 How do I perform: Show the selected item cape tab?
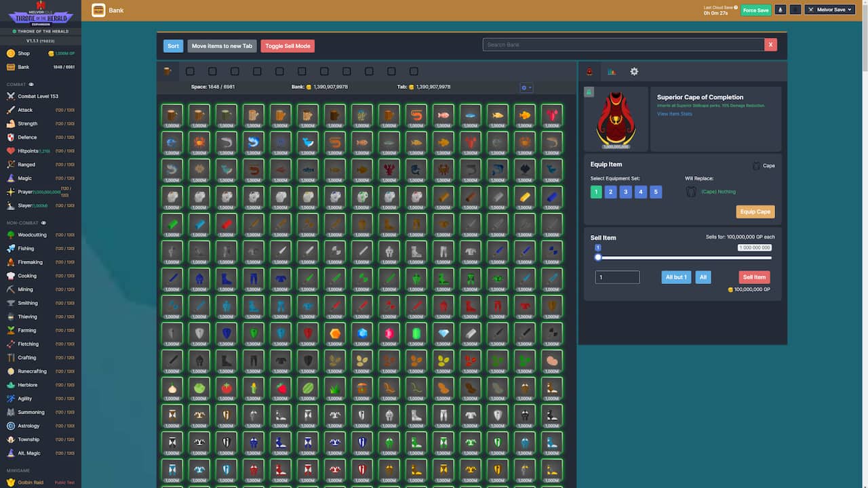tap(589, 71)
